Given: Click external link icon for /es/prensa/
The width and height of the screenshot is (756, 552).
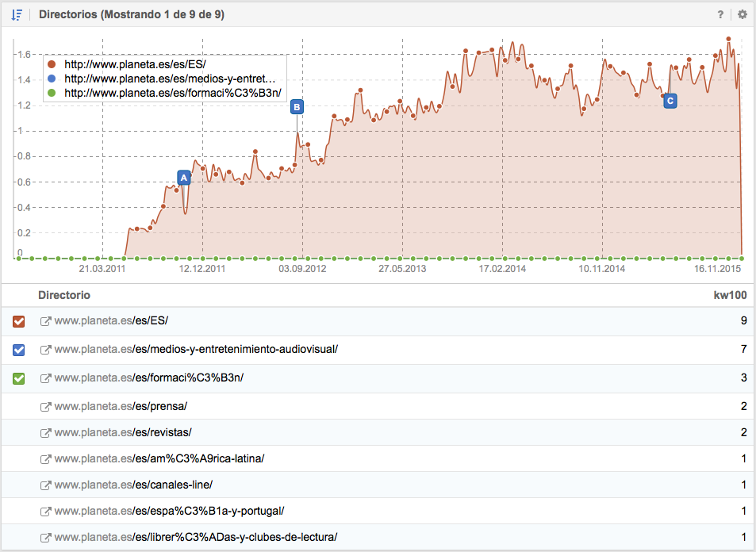Looking at the screenshot, I should click(x=45, y=407).
